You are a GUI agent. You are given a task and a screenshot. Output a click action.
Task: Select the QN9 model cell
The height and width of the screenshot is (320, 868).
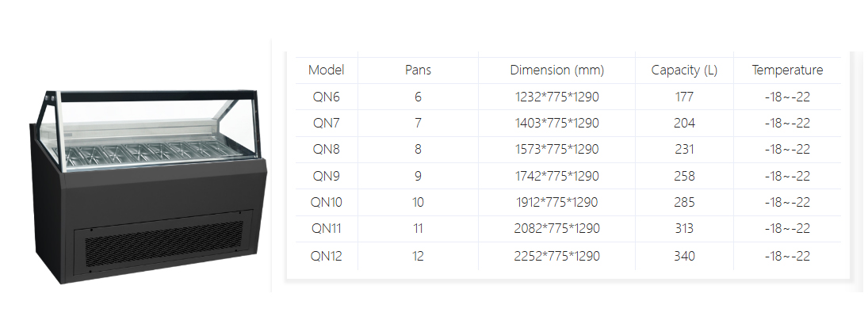coord(326,176)
